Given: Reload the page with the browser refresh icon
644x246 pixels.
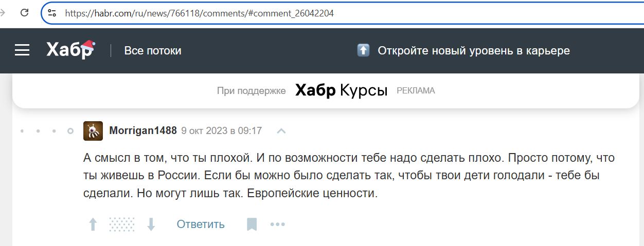Looking at the screenshot, I should [x=24, y=13].
